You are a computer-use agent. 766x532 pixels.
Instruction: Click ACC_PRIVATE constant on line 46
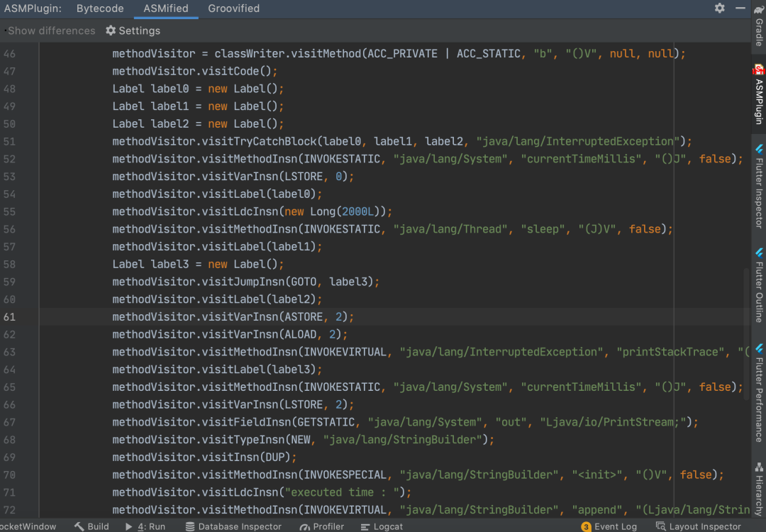403,53
